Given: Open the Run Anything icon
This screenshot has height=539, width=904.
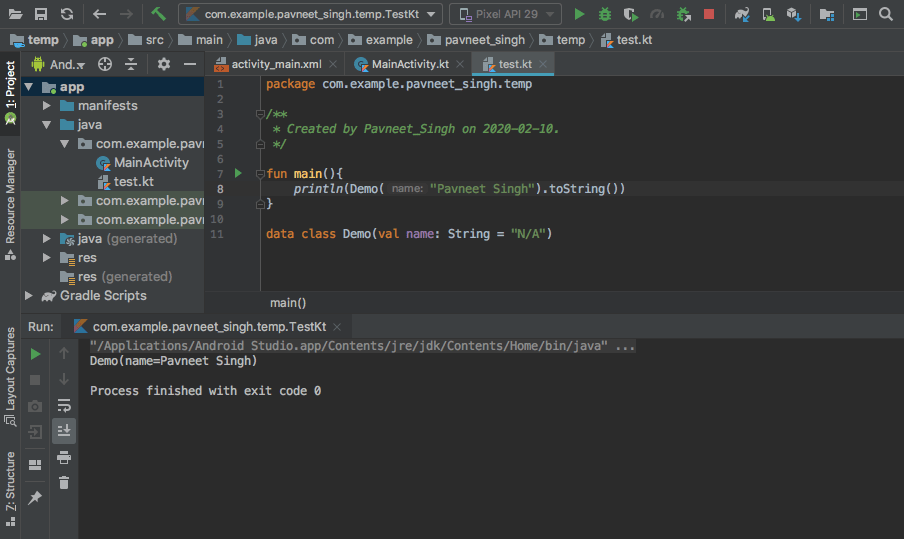Looking at the screenshot, I should point(860,14).
